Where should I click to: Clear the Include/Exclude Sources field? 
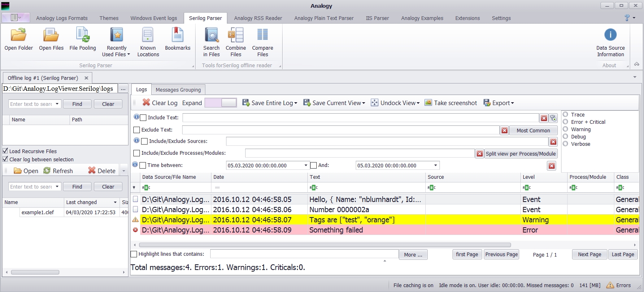[x=553, y=142]
